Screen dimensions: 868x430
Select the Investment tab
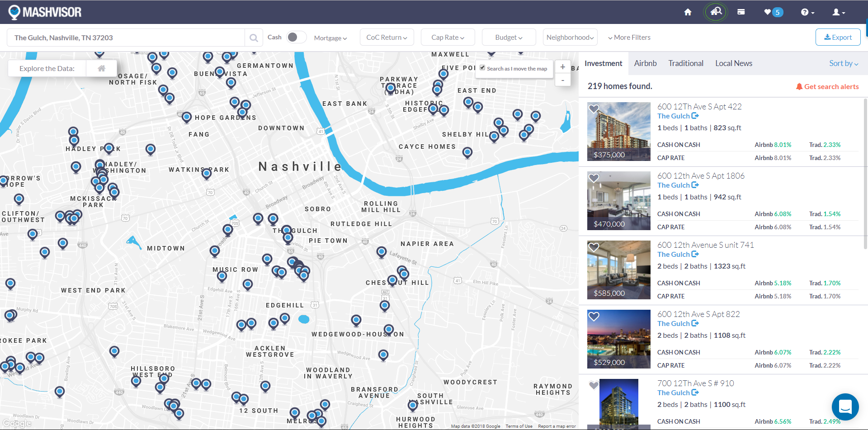[x=603, y=63]
